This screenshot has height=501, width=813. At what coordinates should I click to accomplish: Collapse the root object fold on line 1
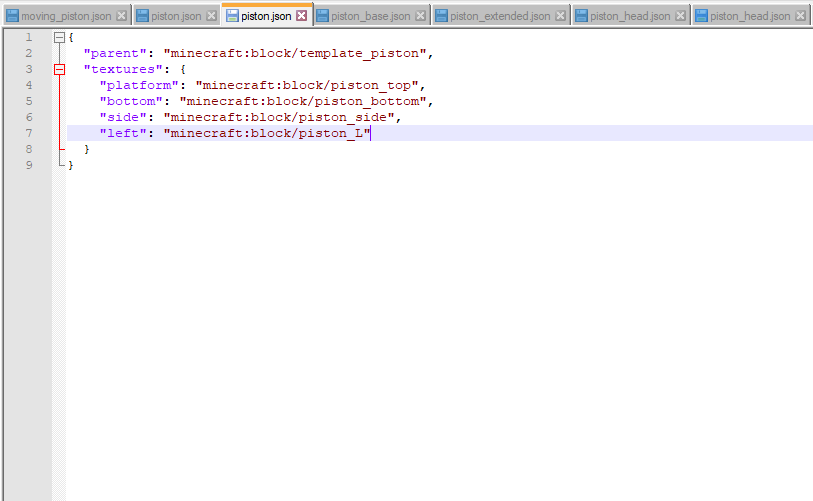(x=60, y=37)
